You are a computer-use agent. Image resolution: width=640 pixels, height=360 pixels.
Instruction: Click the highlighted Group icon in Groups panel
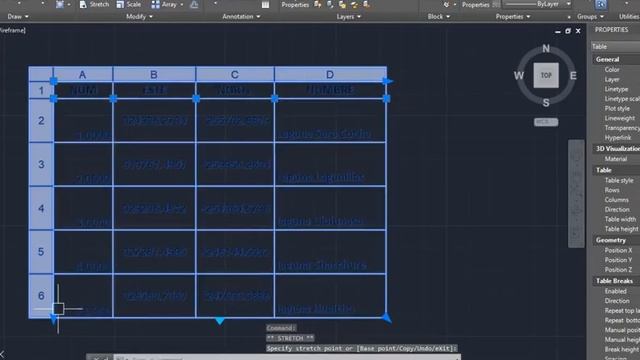pyautogui.click(x=601, y=4)
